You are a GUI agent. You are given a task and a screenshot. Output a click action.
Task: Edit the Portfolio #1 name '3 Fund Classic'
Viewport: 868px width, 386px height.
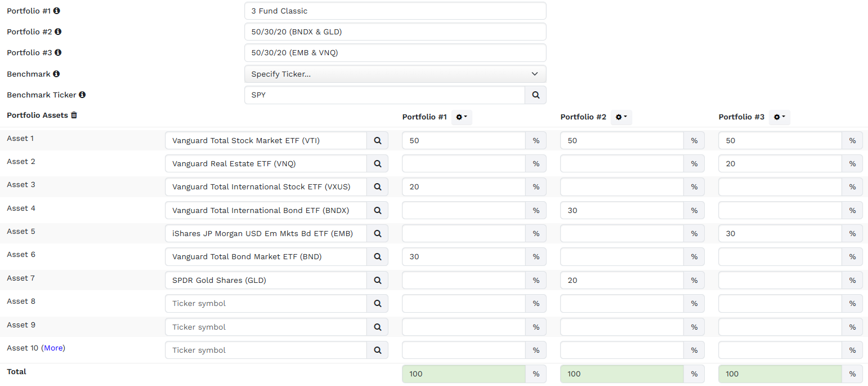[395, 11]
